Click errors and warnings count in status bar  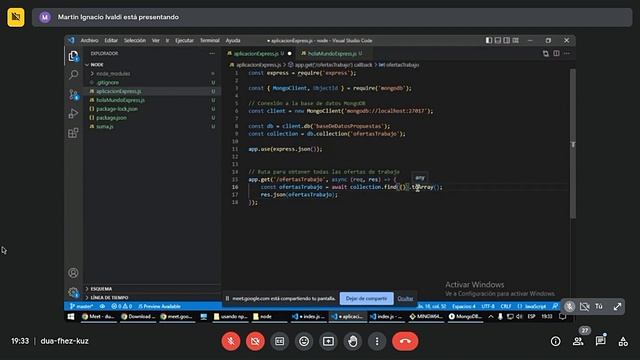pyautogui.click(x=121, y=306)
